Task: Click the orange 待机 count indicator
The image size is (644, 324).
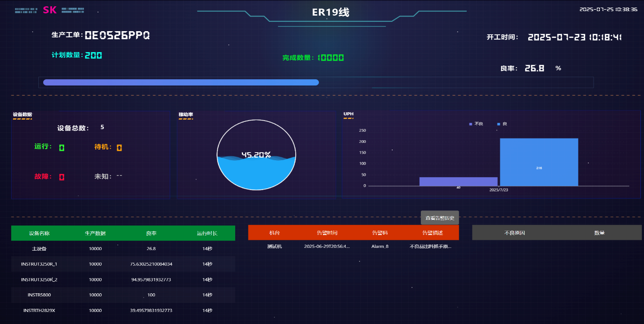Action: coord(119,148)
